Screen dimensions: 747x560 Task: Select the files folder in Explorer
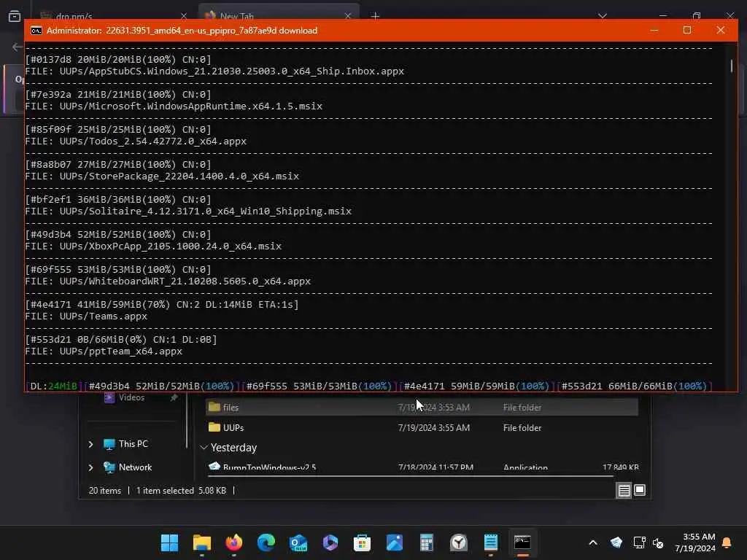422,407
